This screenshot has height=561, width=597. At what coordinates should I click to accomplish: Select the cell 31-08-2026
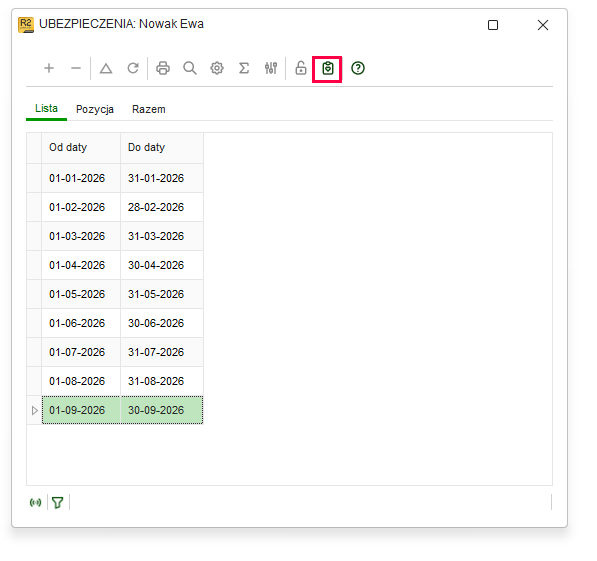pyautogui.click(x=162, y=381)
